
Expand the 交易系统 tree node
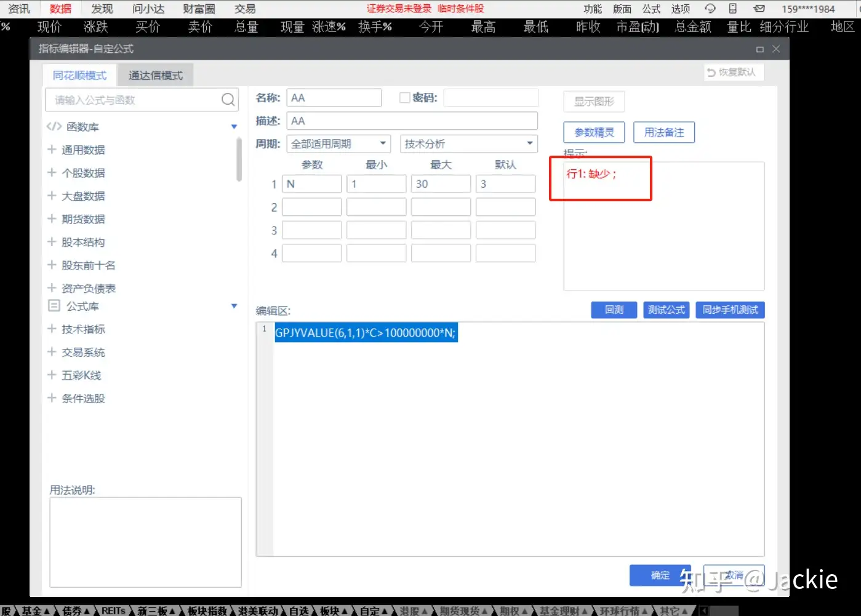point(52,351)
